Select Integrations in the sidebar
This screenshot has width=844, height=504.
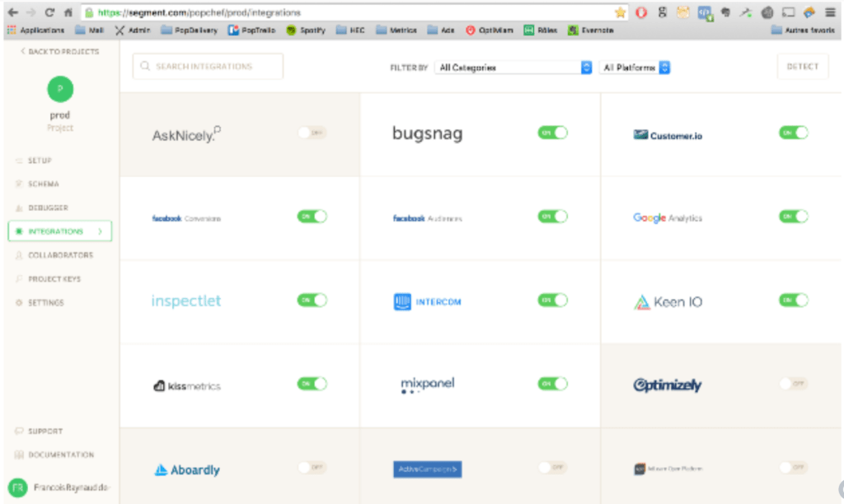click(x=59, y=231)
